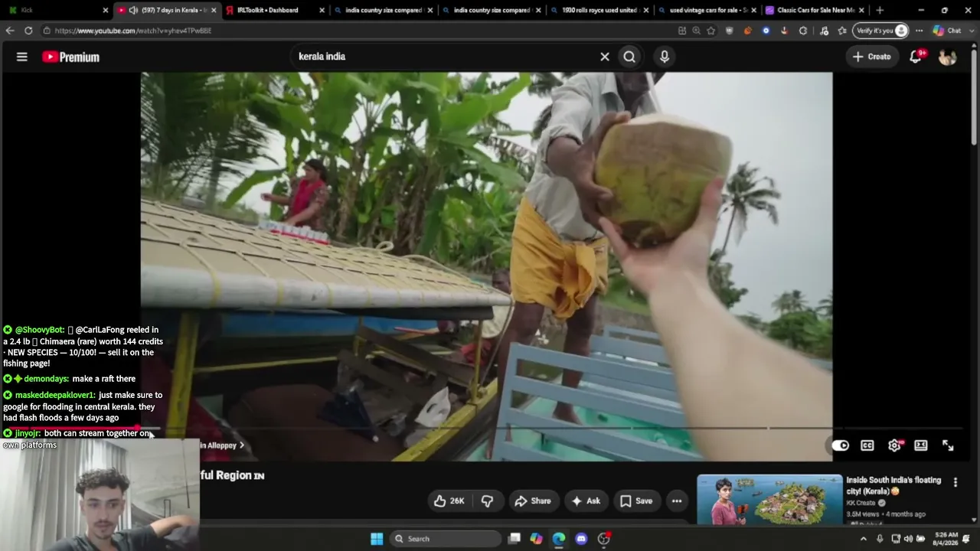Screen dimensions: 980x551
Task: Click the YouTube page vertical scrollbar
Action: pyautogui.click(x=975, y=96)
